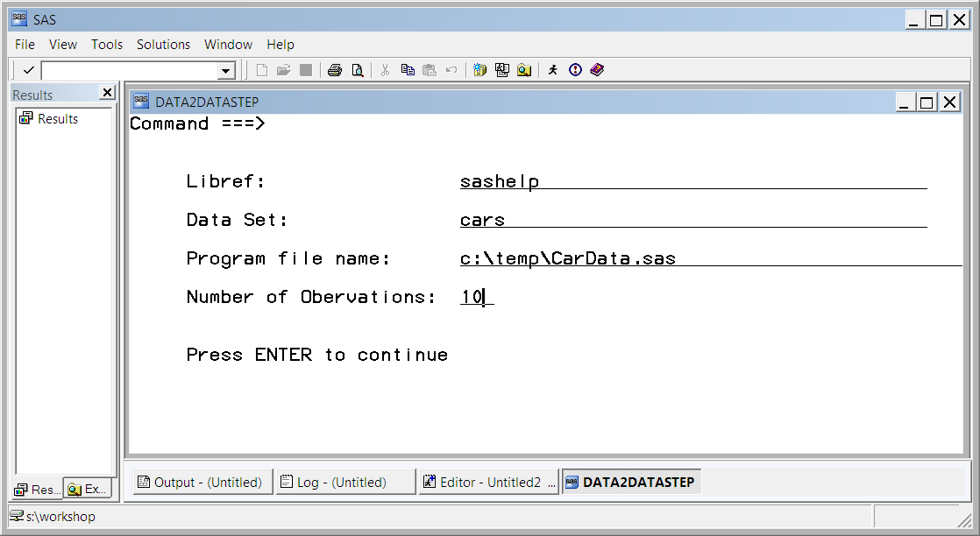This screenshot has height=536, width=980.
Task: Close the Results side panel
Action: pos(107,93)
